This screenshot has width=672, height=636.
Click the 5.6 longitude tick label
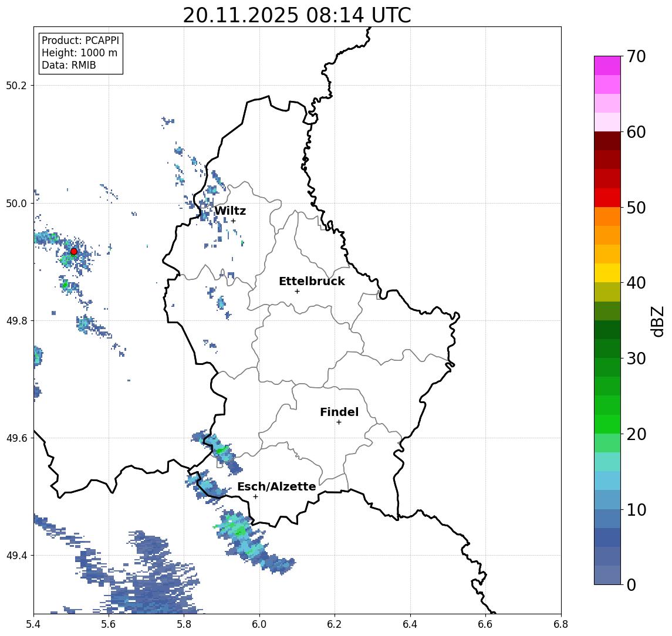[109, 624]
